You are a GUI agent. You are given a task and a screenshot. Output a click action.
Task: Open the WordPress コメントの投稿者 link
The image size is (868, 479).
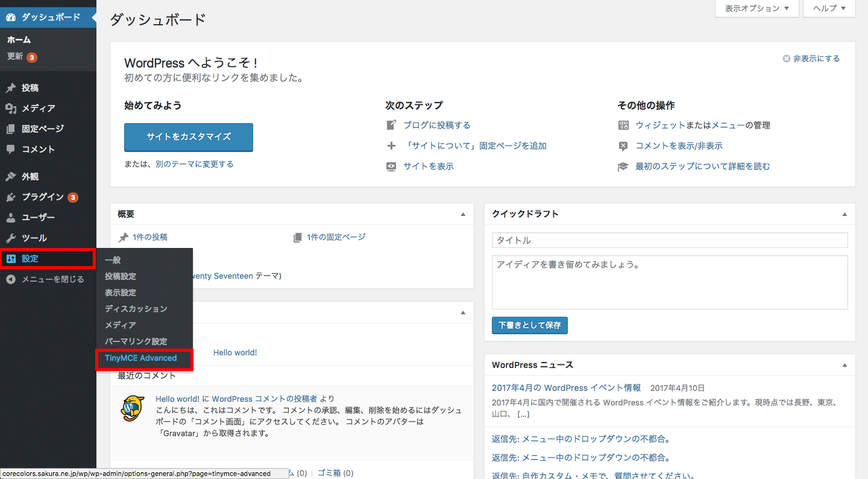pyautogui.click(x=265, y=399)
